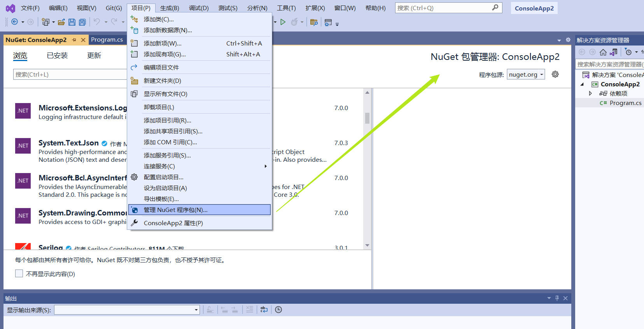Open the 生成(B) menu
The image size is (644, 329).
click(170, 8)
